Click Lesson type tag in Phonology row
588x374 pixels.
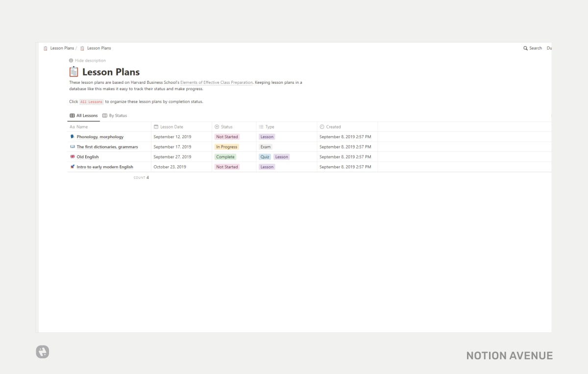(x=267, y=137)
